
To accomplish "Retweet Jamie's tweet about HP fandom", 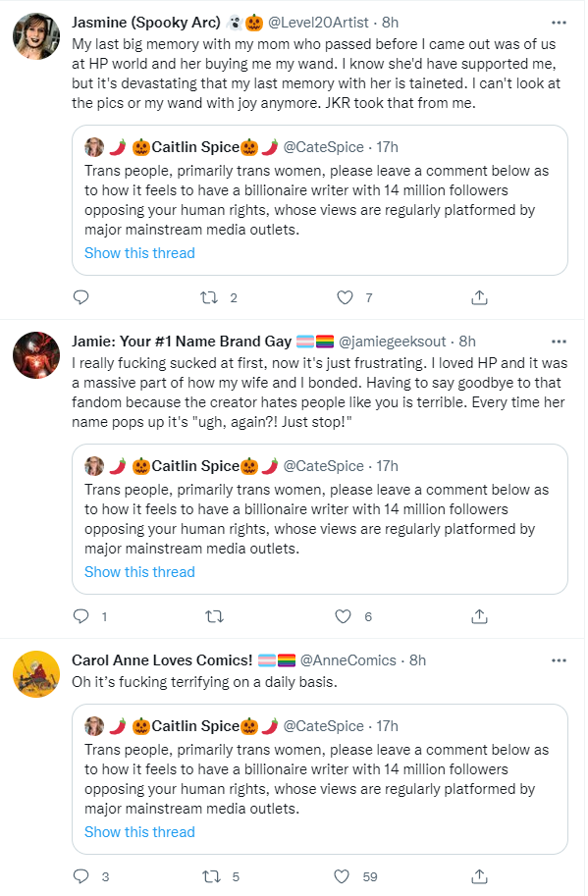I will point(215,618).
